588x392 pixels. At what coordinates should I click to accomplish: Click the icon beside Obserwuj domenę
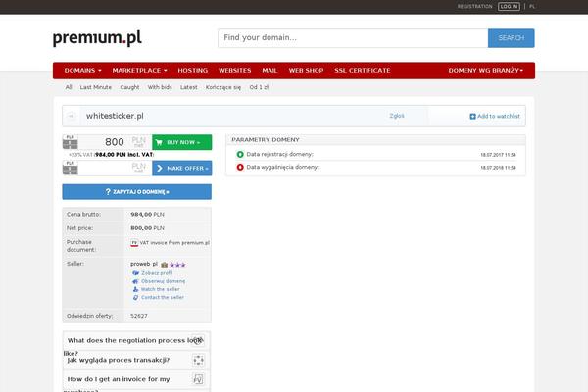[136, 281]
